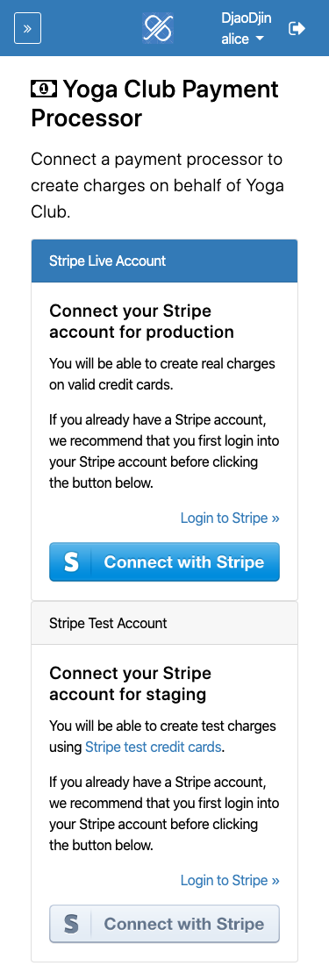Click the Stripe S logo on the blue button
This screenshot has width=329, height=980.
click(x=71, y=562)
